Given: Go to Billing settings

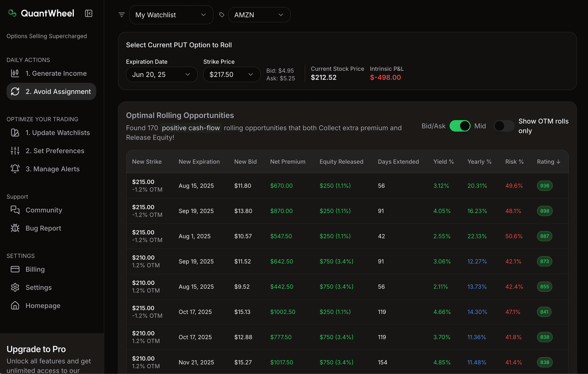Looking at the screenshot, I should [x=35, y=269].
